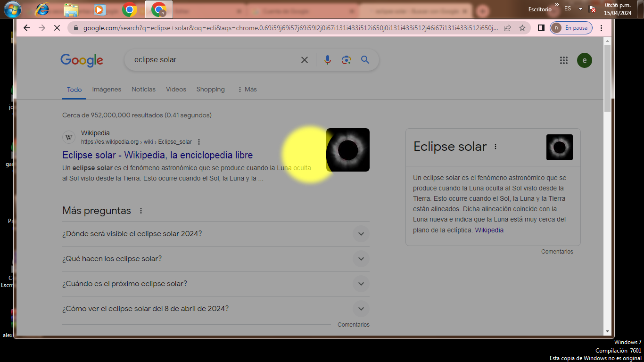The width and height of the screenshot is (644, 362).
Task: Click the 'Cerca de 952,000,000 resultados' text
Action: click(137, 115)
